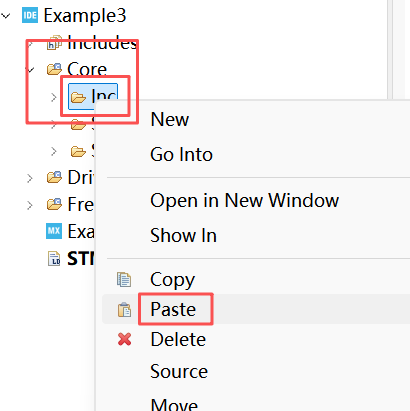Select the Includes folder icon
410x411 pixels.
[54, 42]
